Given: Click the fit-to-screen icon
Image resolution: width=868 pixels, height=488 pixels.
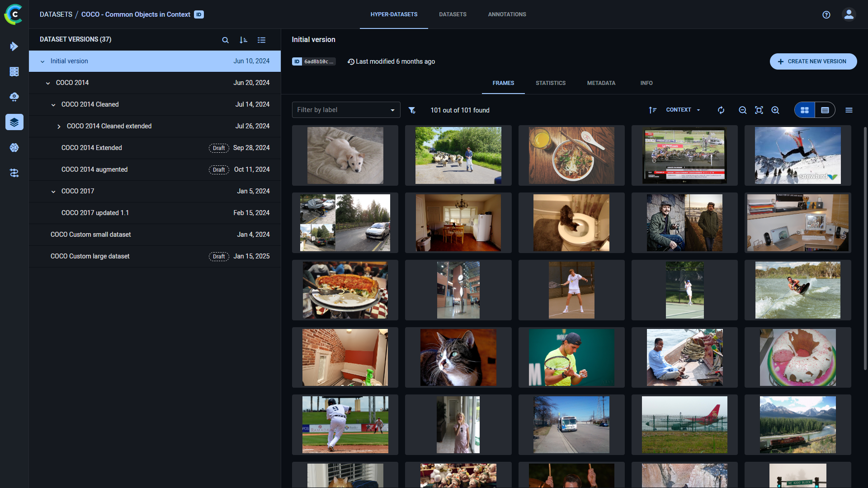Looking at the screenshot, I should (759, 110).
